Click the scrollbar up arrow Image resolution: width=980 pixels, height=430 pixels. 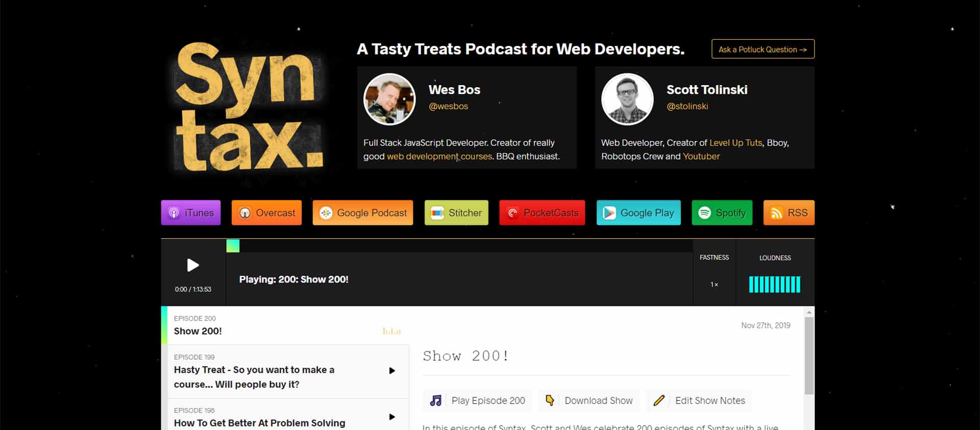809,312
